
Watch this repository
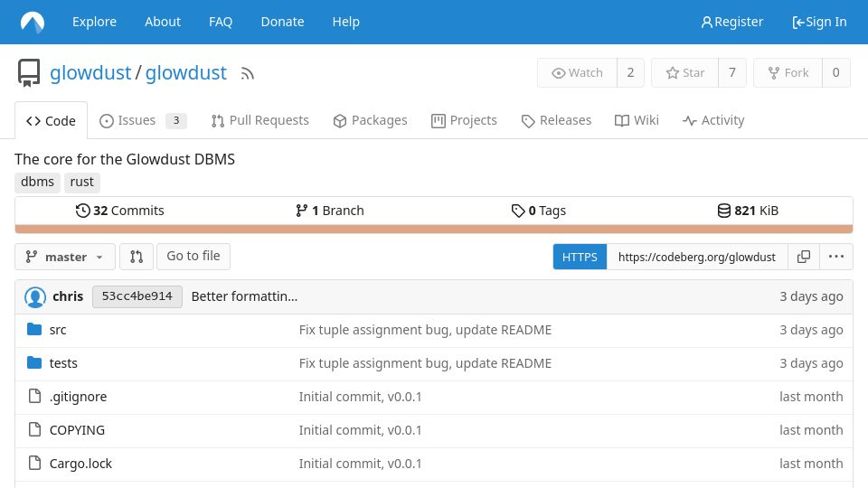(x=578, y=73)
